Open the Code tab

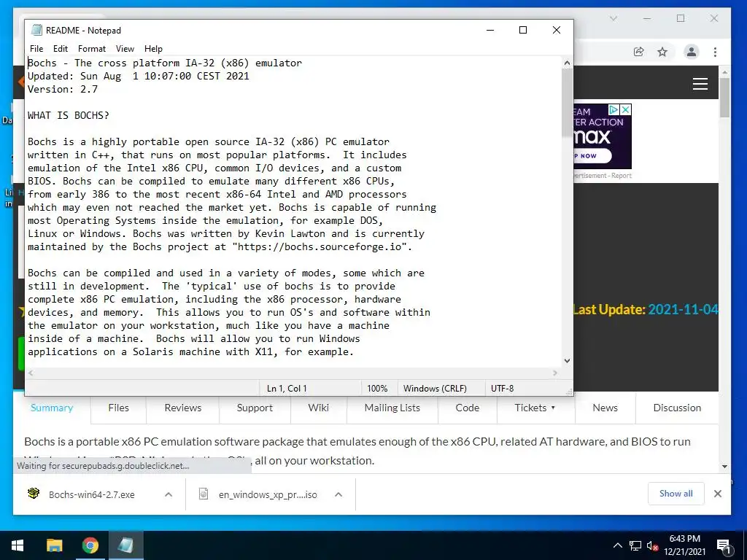(x=468, y=408)
